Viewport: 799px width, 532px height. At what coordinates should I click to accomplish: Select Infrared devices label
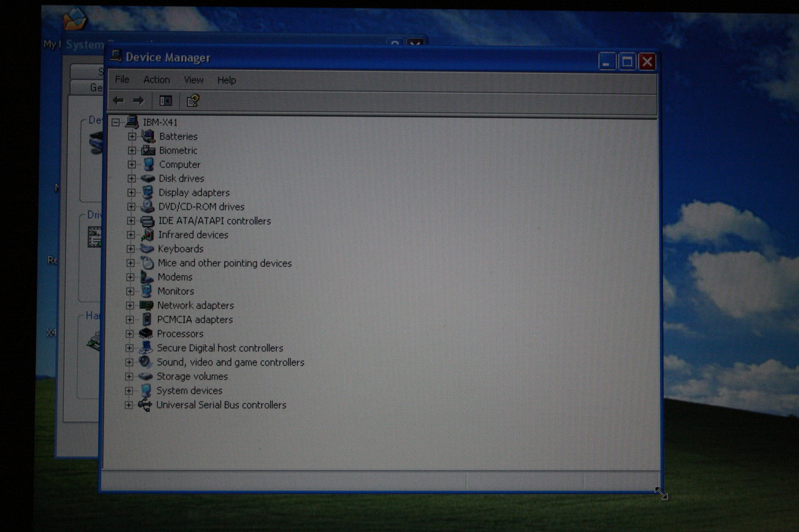click(x=193, y=235)
